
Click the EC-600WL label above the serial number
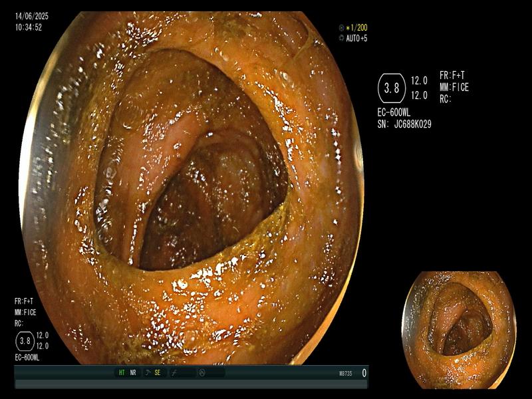pos(394,112)
